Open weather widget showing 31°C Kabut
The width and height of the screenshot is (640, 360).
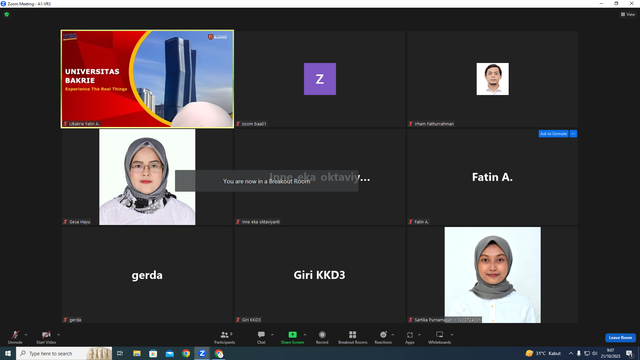coord(543,353)
